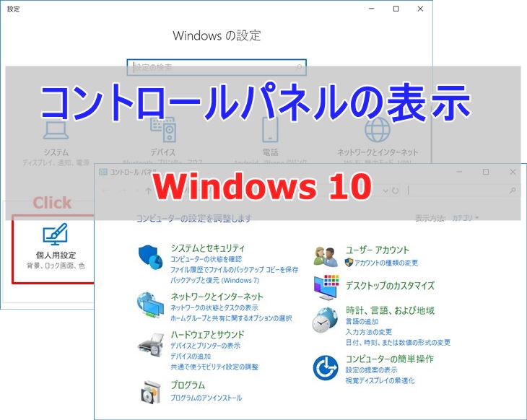Close the Control Panel window
The height and width of the screenshot is (420, 527).
pyautogui.click(x=513, y=172)
